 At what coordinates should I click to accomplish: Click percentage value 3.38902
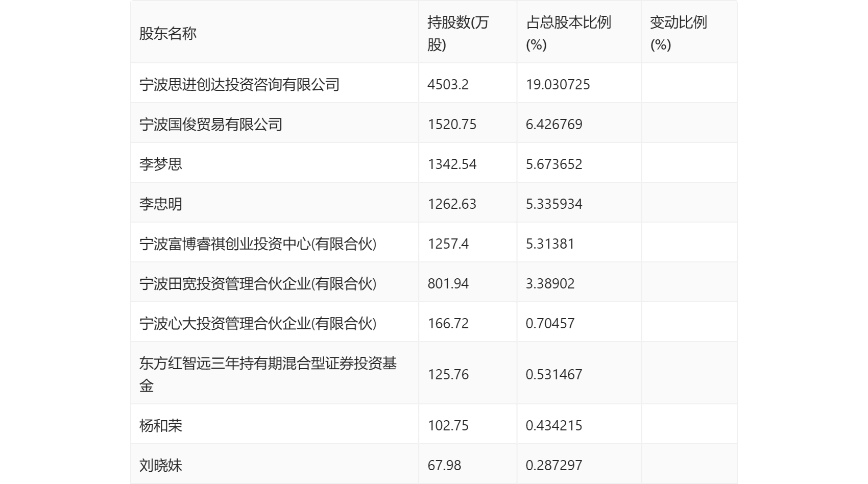550,283
